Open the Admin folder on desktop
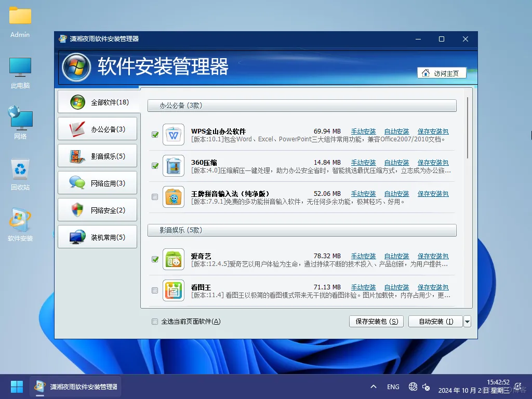Viewport: 532px width, 399px height. [x=20, y=22]
